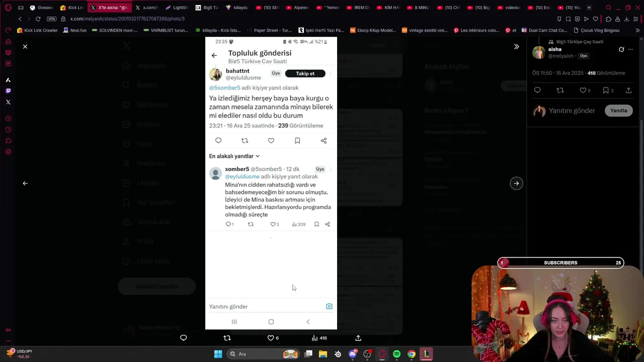644x362 pixels.
Task: Open Twitch in Opera GX sidebar
Action: [x=8, y=91]
